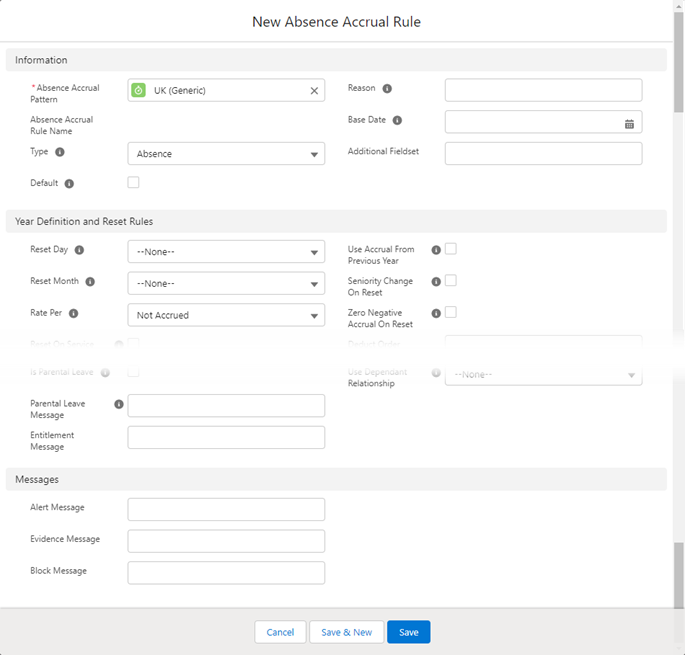Tick the Default checkbox

coord(134,183)
